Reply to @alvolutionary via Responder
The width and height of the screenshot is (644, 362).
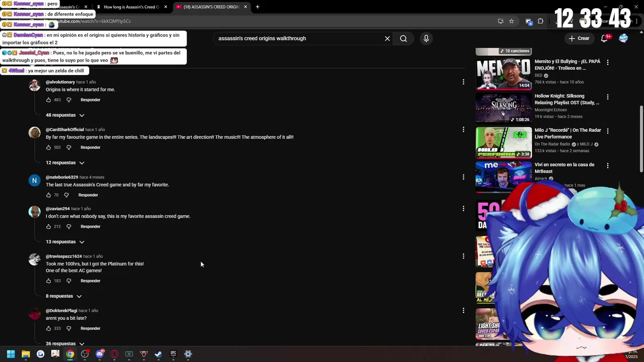pyautogui.click(x=91, y=100)
